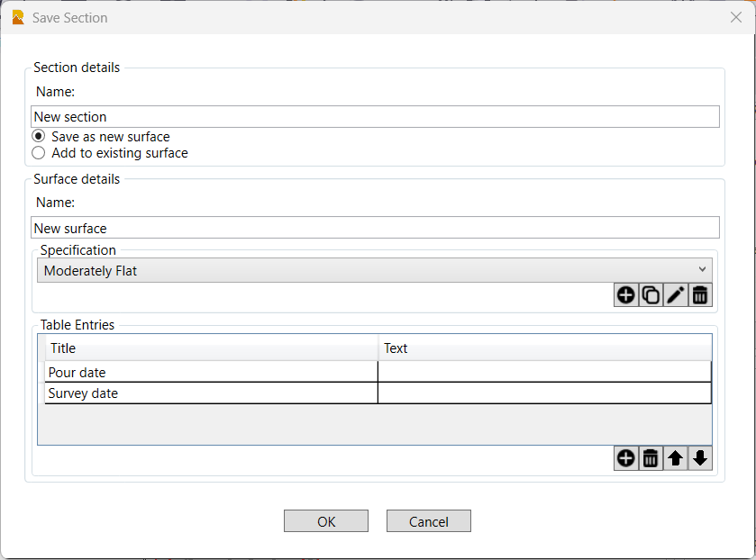Edit the specification with pencil icon

click(675, 294)
